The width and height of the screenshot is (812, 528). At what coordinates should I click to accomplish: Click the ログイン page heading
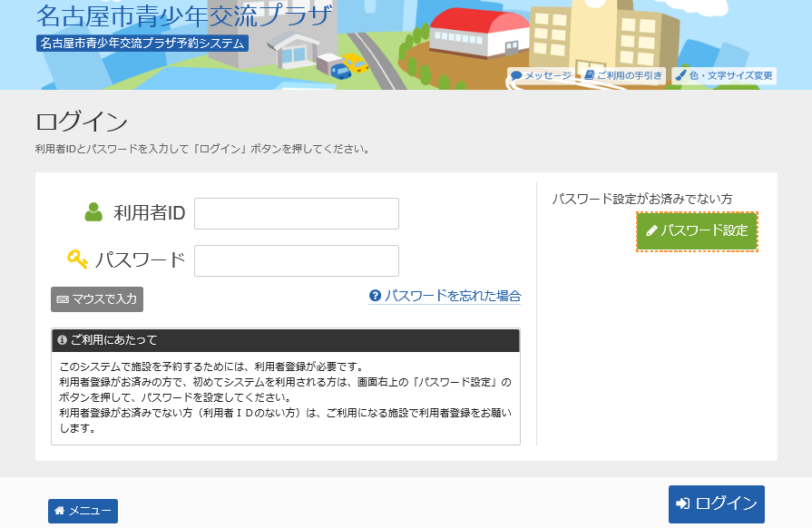(82, 122)
